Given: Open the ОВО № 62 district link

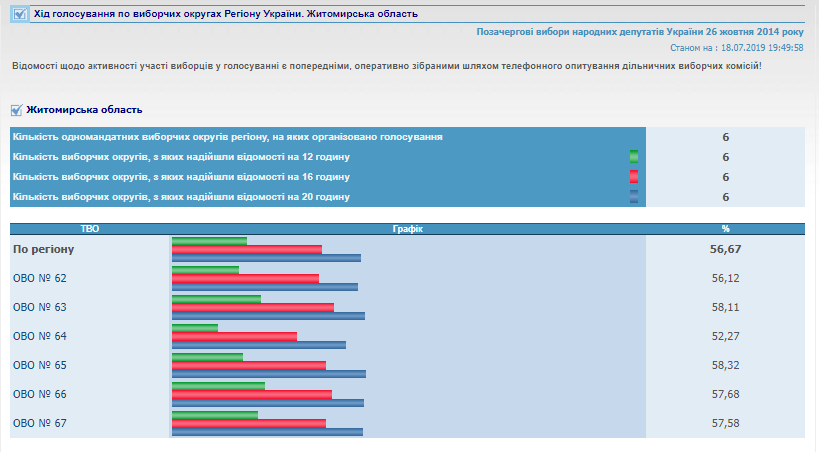Looking at the screenshot, I should pyautogui.click(x=40, y=278).
